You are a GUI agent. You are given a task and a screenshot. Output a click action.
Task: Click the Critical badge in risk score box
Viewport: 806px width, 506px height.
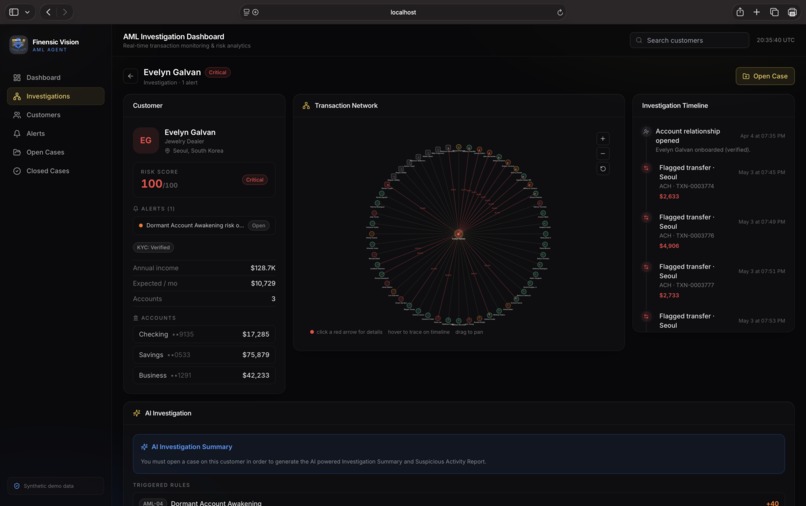point(254,180)
